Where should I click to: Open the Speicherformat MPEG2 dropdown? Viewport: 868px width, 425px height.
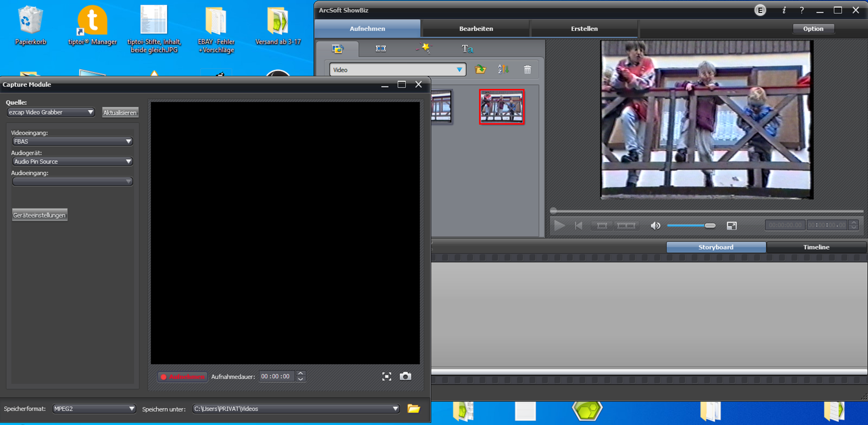[94, 409]
